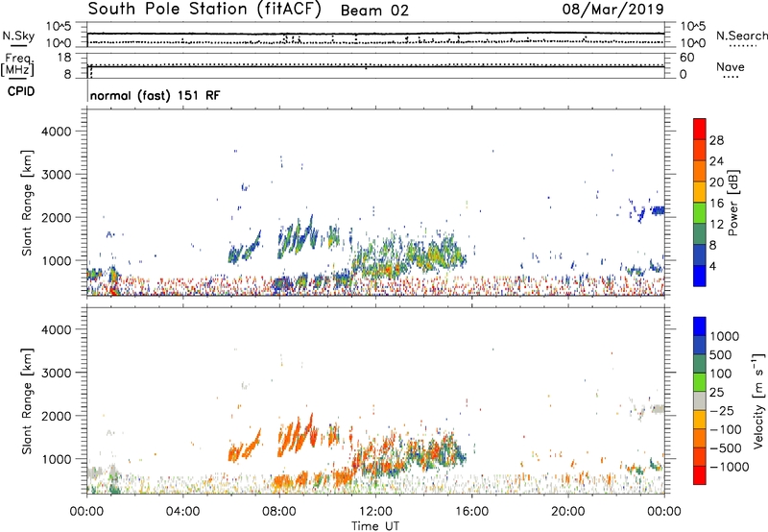
Task: Click the "60" tick on the Nave axis
Action: pyautogui.click(x=687, y=58)
